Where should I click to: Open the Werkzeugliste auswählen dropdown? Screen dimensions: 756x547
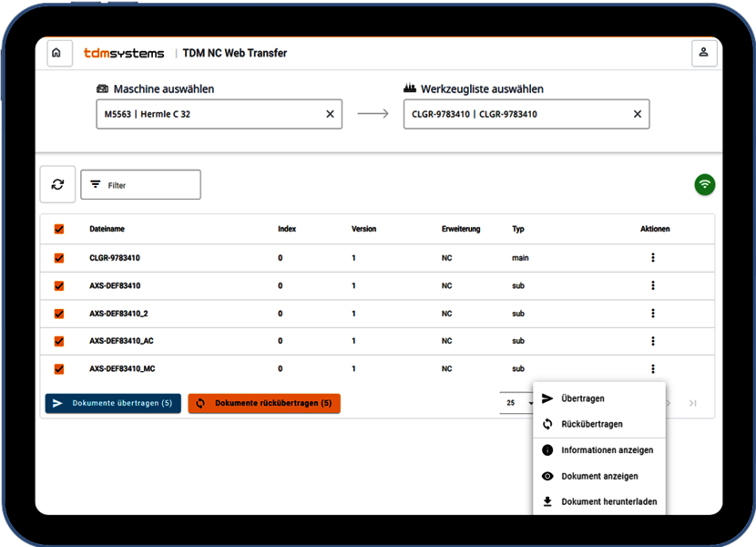coord(515,114)
